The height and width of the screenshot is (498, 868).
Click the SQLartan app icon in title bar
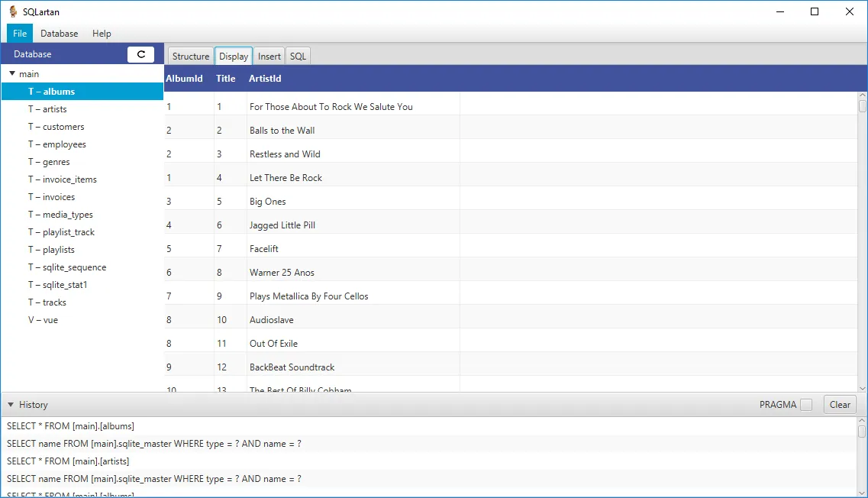[x=13, y=11]
